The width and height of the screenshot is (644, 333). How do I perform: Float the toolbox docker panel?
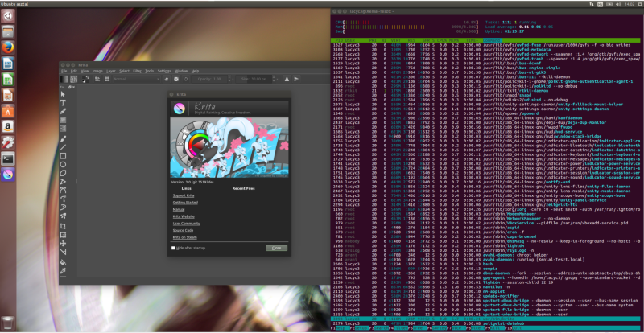click(x=70, y=87)
